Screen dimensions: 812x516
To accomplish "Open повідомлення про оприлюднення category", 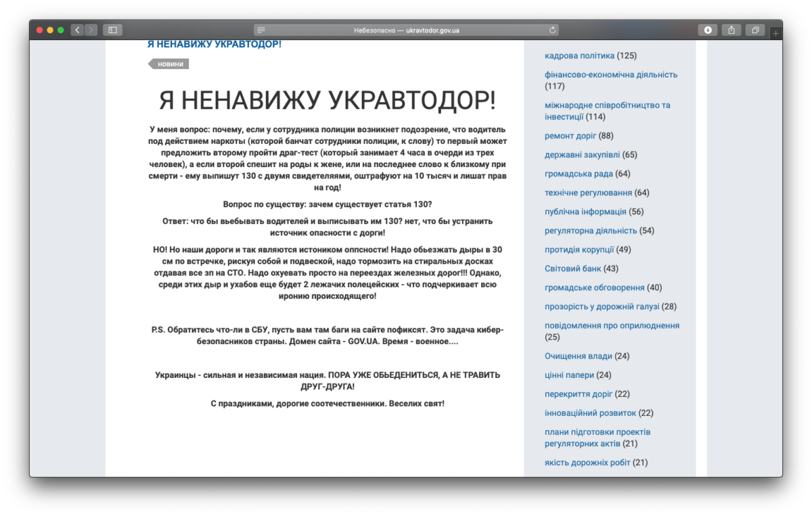I will tap(612, 325).
